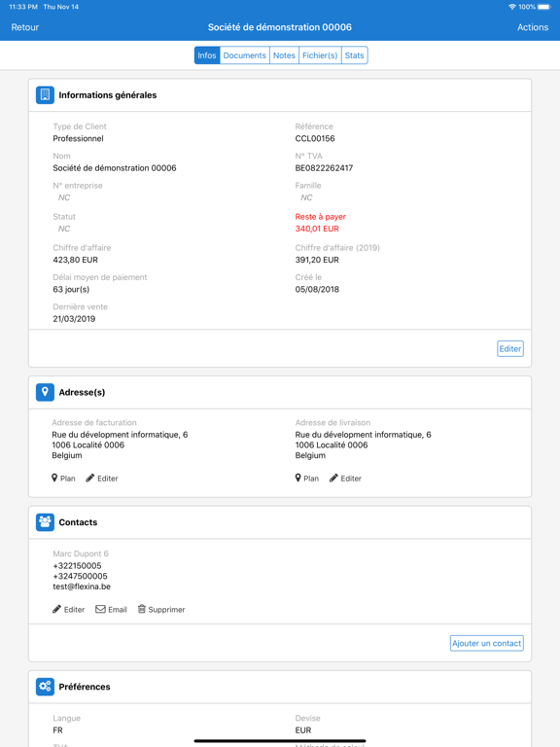Image resolution: width=560 pixels, height=747 pixels.
Task: Click last sale date 21/03/2019
Action: coord(74,319)
